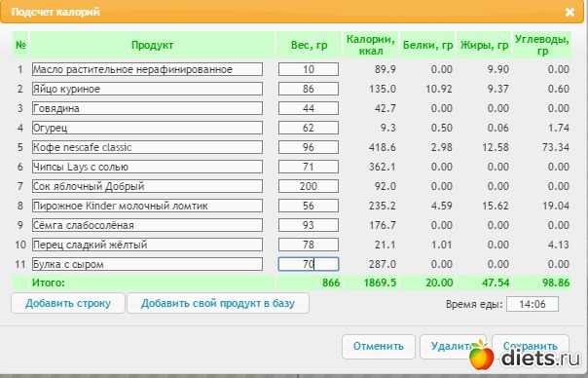Screen dimensions: 588x378
Task: Click the diets.ru apple logo
Action: 482,355
